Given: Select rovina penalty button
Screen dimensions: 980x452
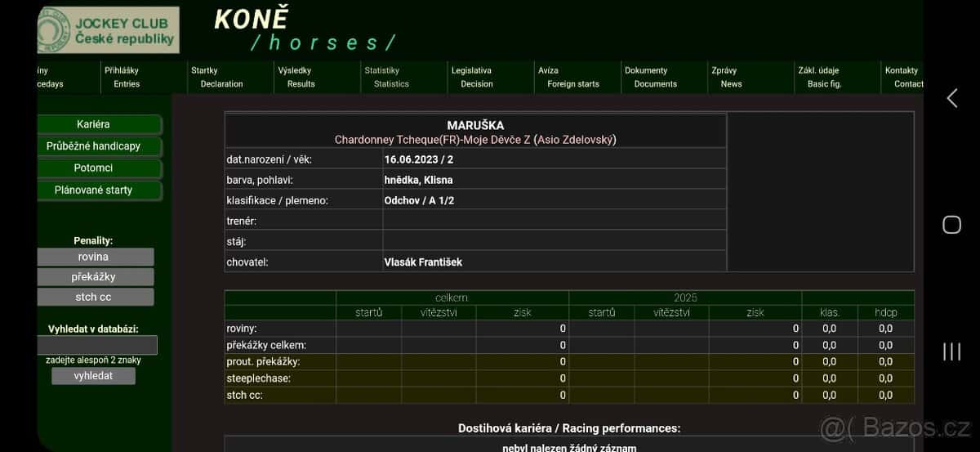Looking at the screenshot, I should click(95, 257).
